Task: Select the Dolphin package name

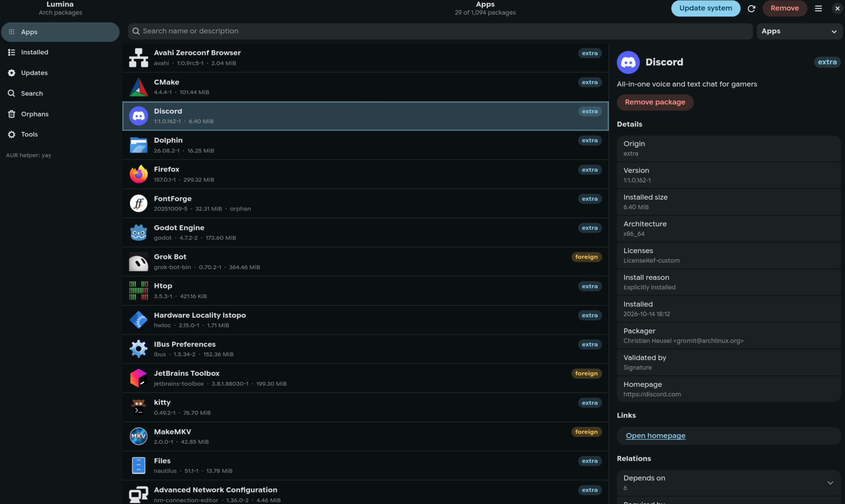Action: (168, 140)
